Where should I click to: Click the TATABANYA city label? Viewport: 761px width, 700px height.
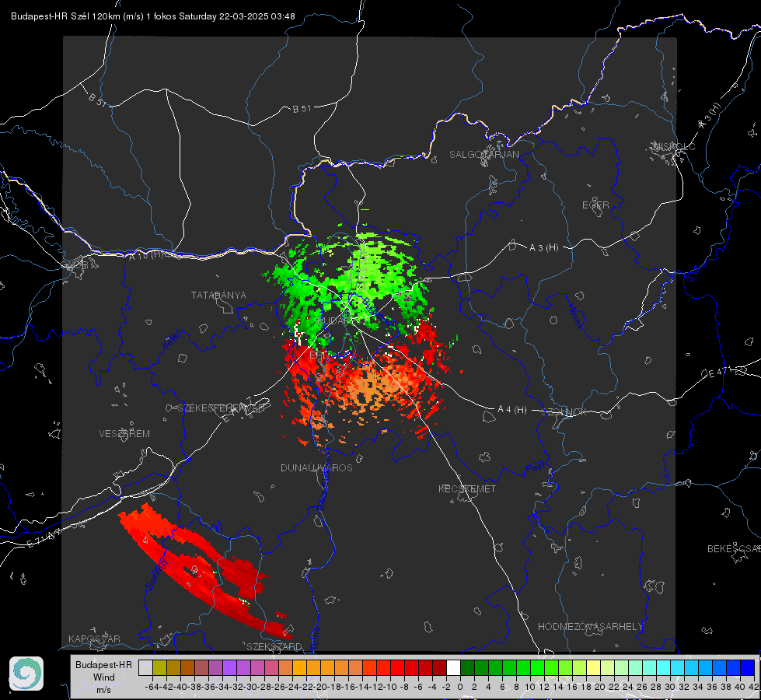tap(218, 295)
